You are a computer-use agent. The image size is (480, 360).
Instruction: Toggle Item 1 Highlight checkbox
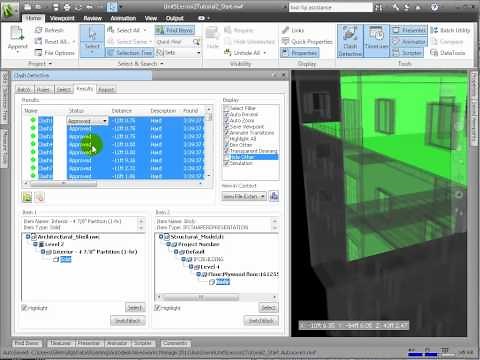pyautogui.click(x=24, y=308)
